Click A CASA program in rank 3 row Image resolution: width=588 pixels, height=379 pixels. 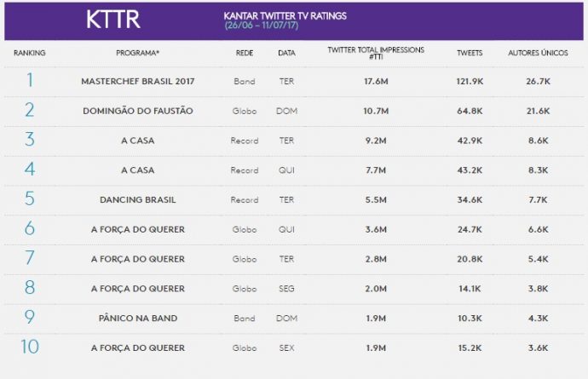coord(138,141)
